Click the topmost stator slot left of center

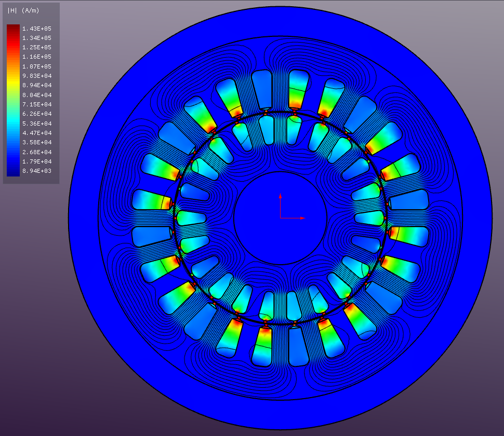pos(262,88)
